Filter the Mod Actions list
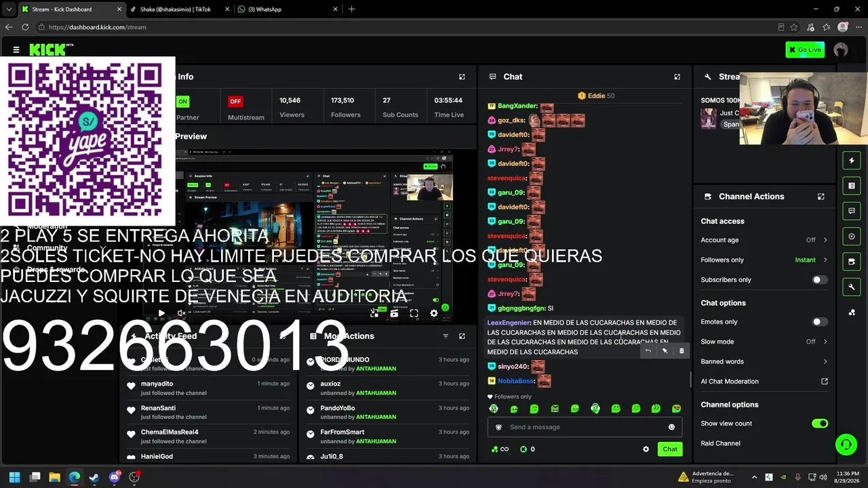 tap(446, 336)
